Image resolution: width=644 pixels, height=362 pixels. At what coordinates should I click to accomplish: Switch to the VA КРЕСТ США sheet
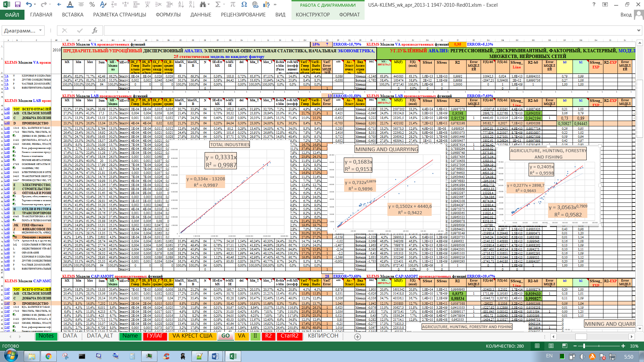[192, 336]
